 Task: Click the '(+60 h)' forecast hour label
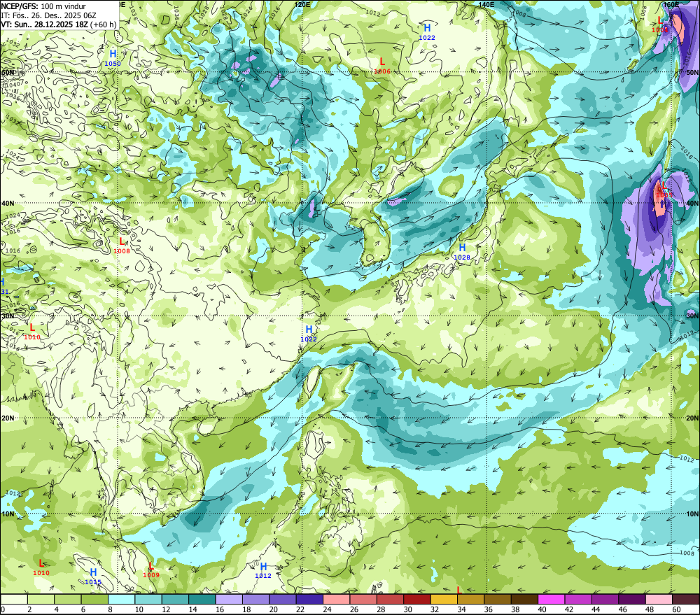(x=104, y=24)
